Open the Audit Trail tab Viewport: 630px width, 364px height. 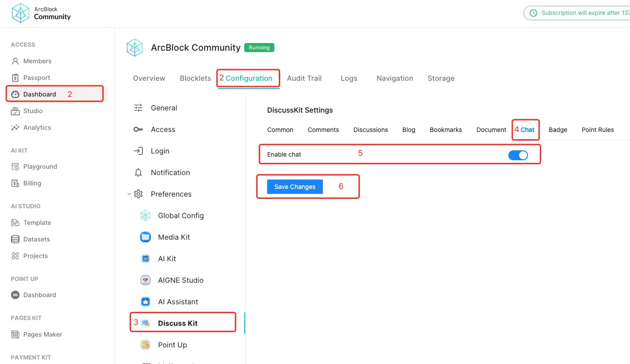(304, 78)
